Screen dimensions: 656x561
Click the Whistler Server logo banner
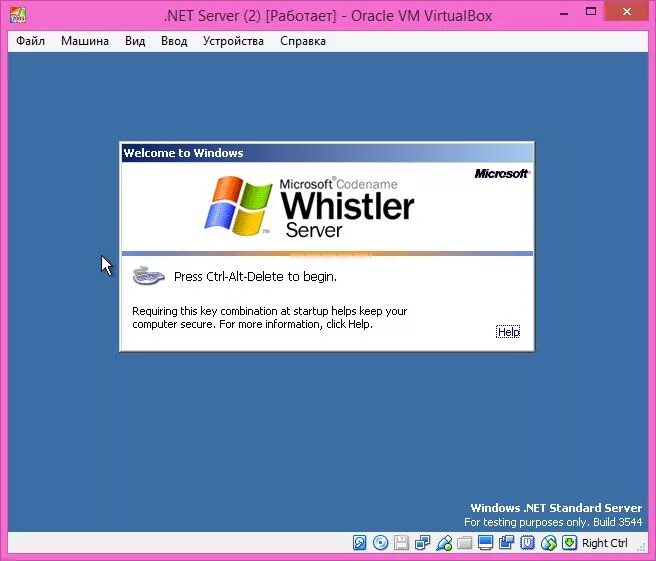[310, 206]
